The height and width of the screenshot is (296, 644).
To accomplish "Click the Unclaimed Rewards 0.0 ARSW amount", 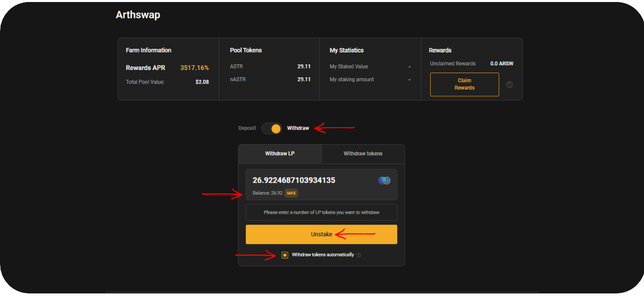I will (501, 64).
